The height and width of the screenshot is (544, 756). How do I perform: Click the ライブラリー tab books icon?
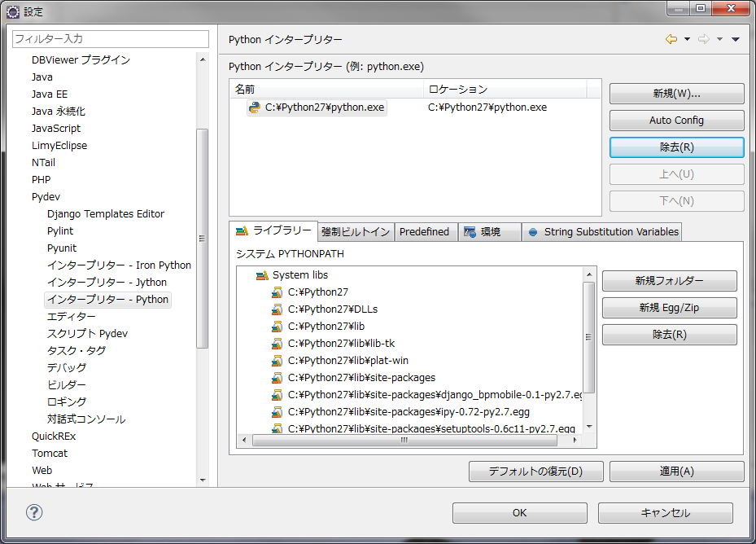[242, 231]
